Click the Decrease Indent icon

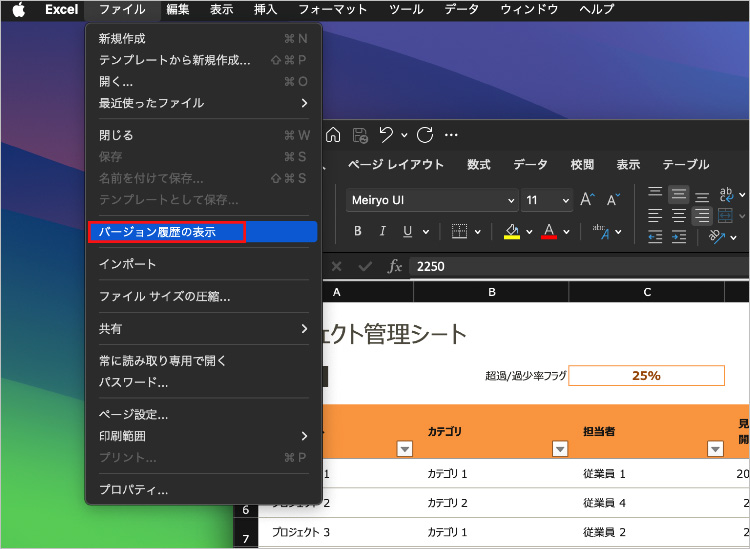click(x=655, y=236)
